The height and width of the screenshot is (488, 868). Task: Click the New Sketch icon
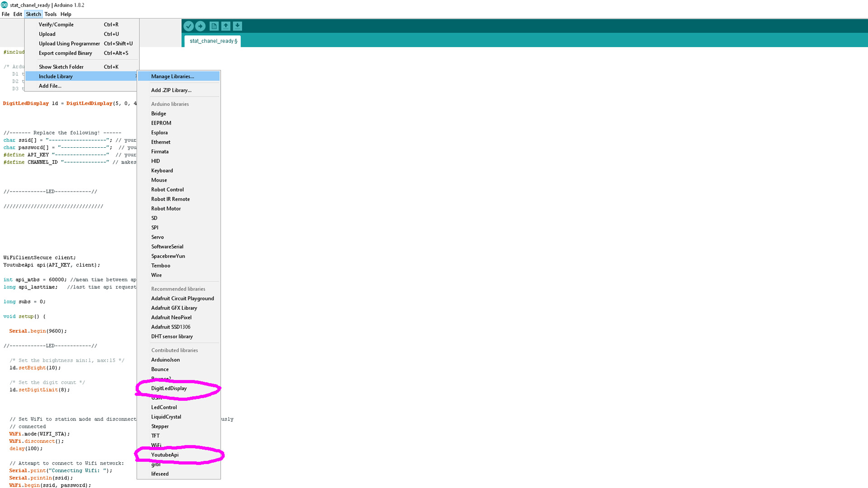coord(214,26)
